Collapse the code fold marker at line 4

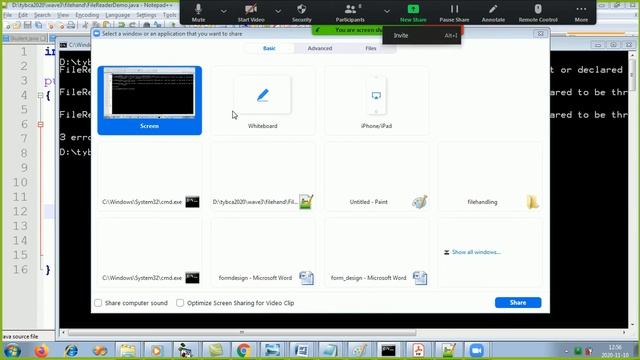pos(40,96)
